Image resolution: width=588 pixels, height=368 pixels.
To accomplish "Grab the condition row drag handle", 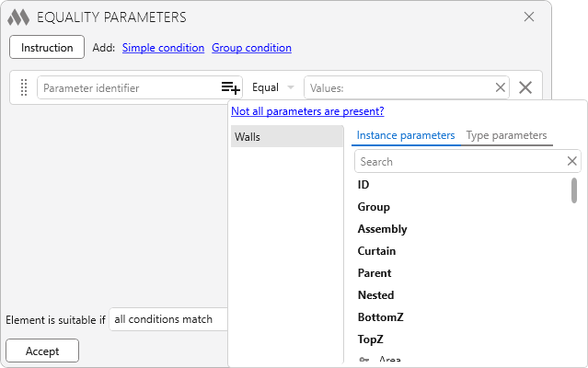I will 25,87.
